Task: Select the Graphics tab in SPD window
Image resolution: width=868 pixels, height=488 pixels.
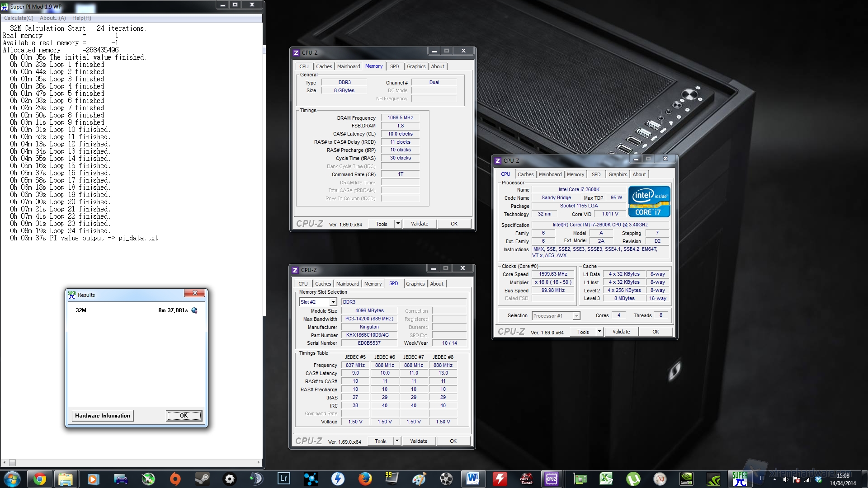Action: click(415, 284)
